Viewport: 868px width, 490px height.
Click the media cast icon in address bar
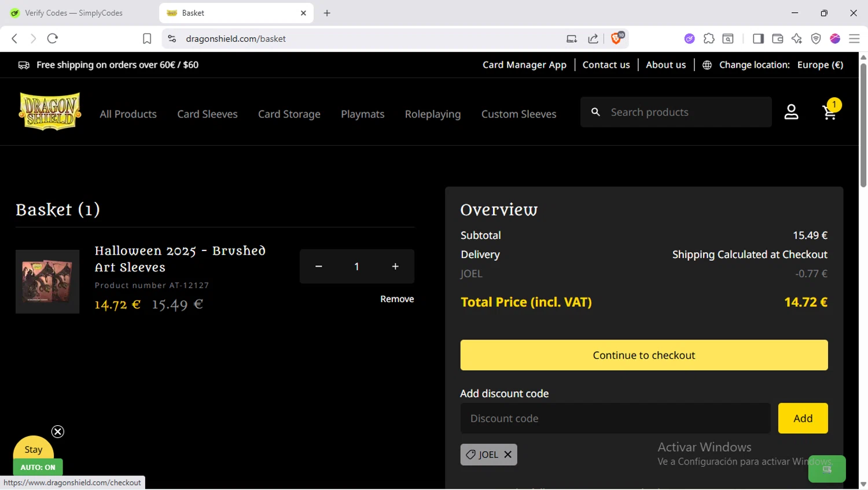pos(572,39)
